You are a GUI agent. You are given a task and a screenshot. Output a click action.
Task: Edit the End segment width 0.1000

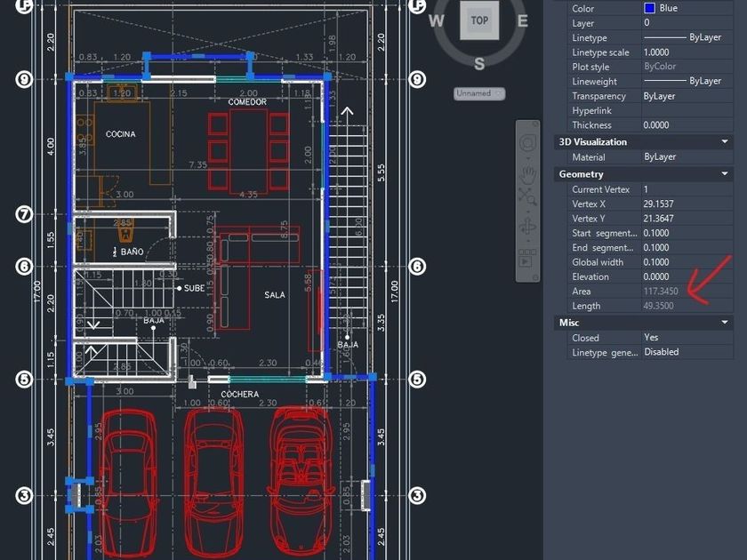687,248
